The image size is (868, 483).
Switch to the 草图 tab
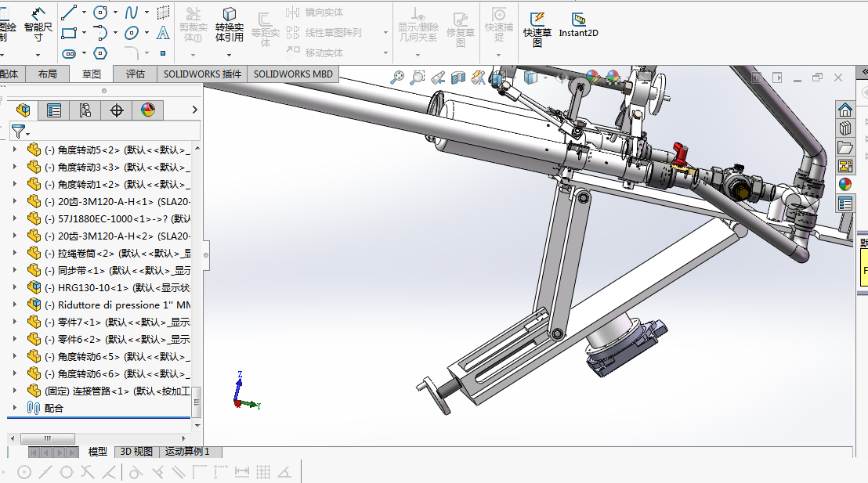(92, 74)
